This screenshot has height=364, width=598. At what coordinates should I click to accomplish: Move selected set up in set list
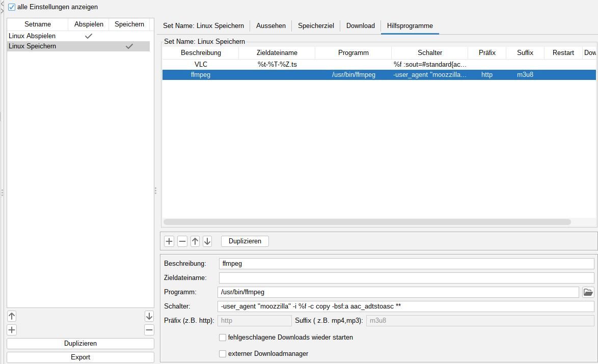click(x=12, y=316)
